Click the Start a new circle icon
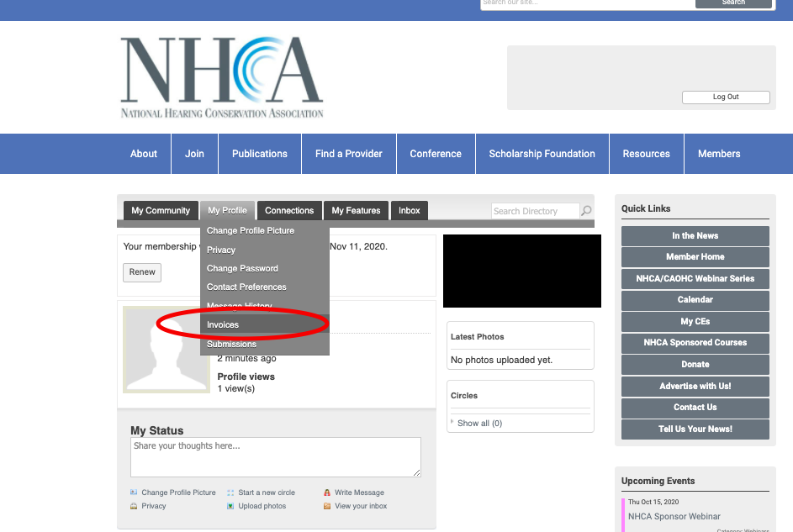 pyautogui.click(x=230, y=492)
